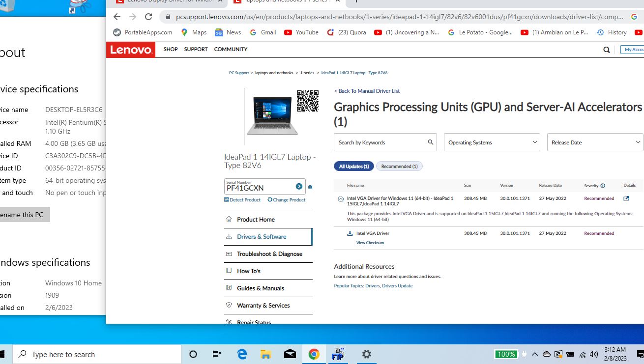Click the info icon next to Severity
Image resolution: width=644 pixels, height=364 pixels.
(x=603, y=186)
